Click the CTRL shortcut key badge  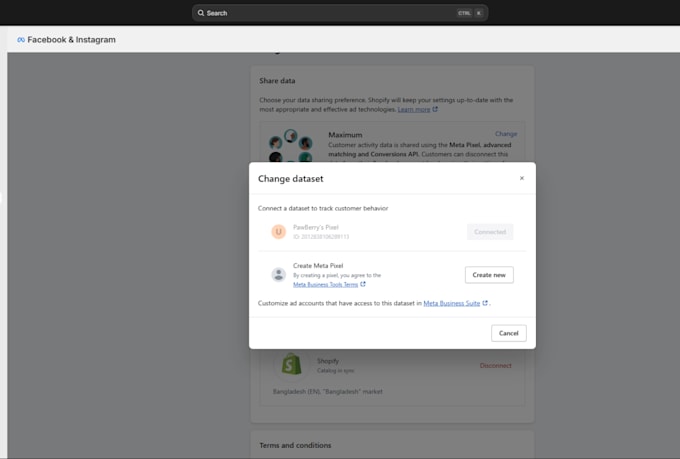point(464,13)
